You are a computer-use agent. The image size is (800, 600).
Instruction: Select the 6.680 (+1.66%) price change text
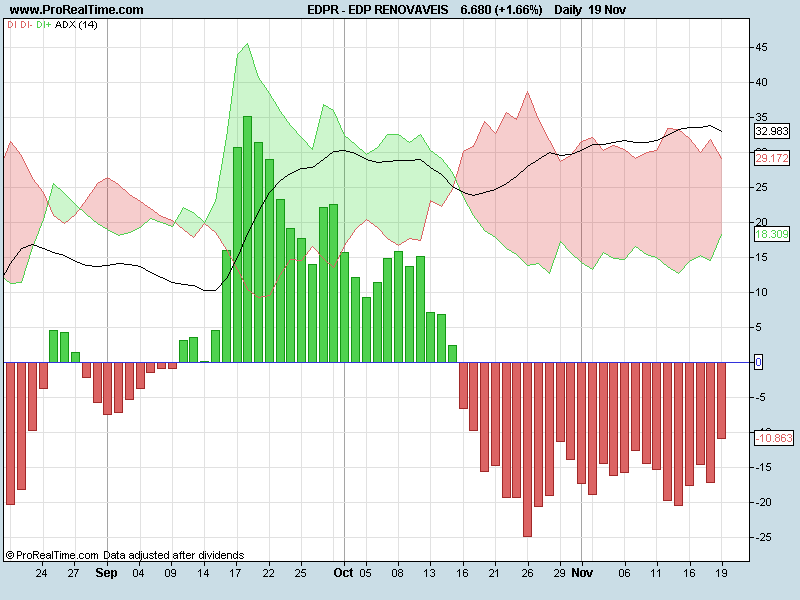[x=501, y=10]
